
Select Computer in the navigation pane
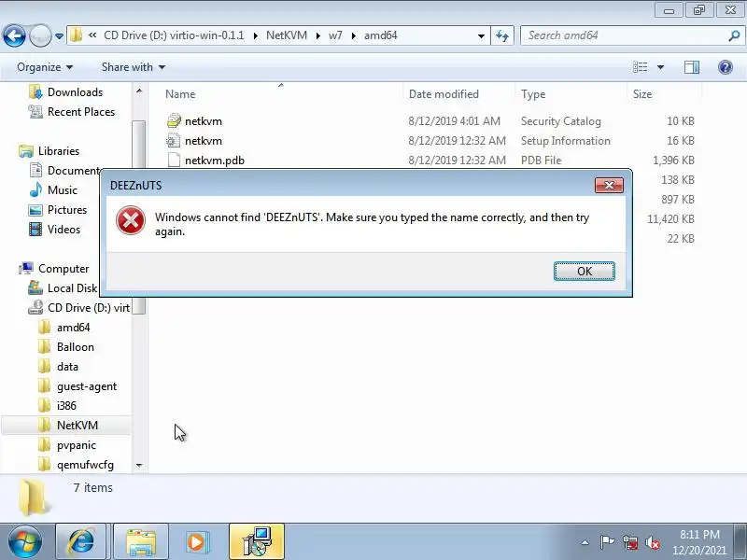click(63, 269)
